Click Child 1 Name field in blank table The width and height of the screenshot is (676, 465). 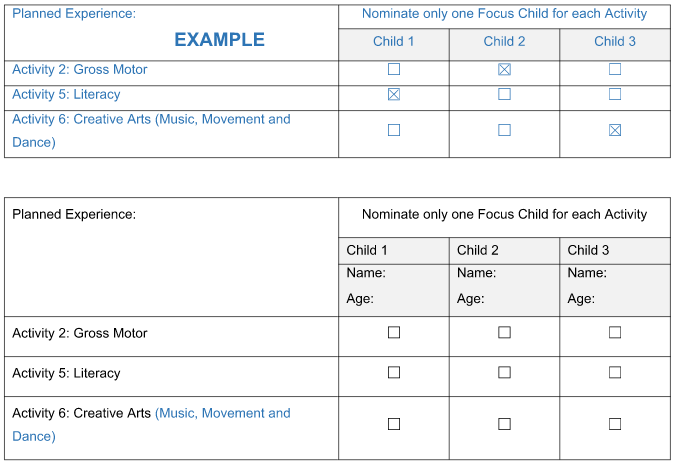(x=394, y=273)
